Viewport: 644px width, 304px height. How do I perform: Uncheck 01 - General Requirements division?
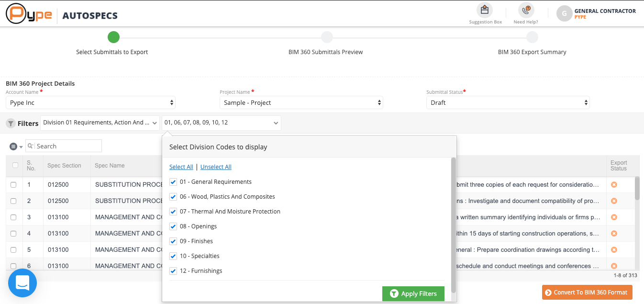tap(173, 182)
